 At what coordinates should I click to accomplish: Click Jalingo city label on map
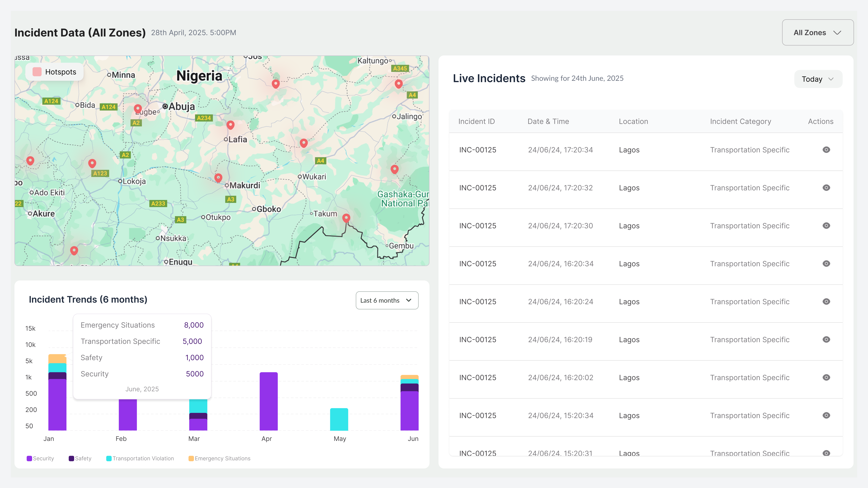pyautogui.click(x=409, y=117)
